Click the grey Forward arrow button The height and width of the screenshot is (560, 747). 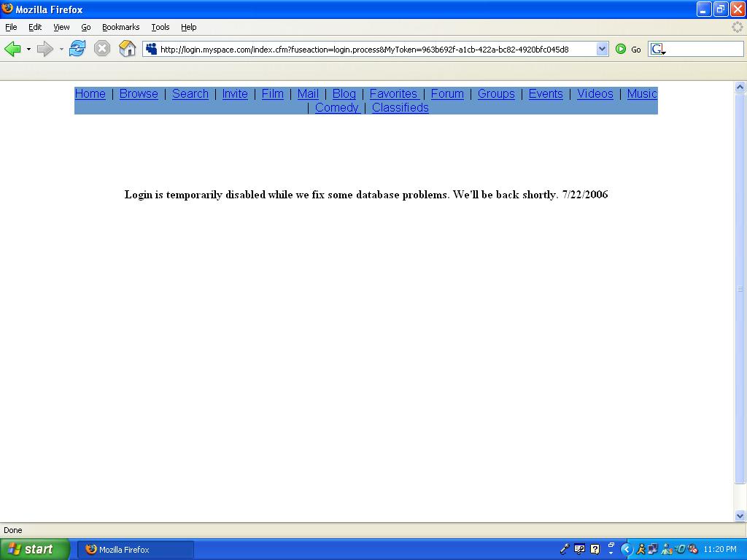pyautogui.click(x=45, y=49)
